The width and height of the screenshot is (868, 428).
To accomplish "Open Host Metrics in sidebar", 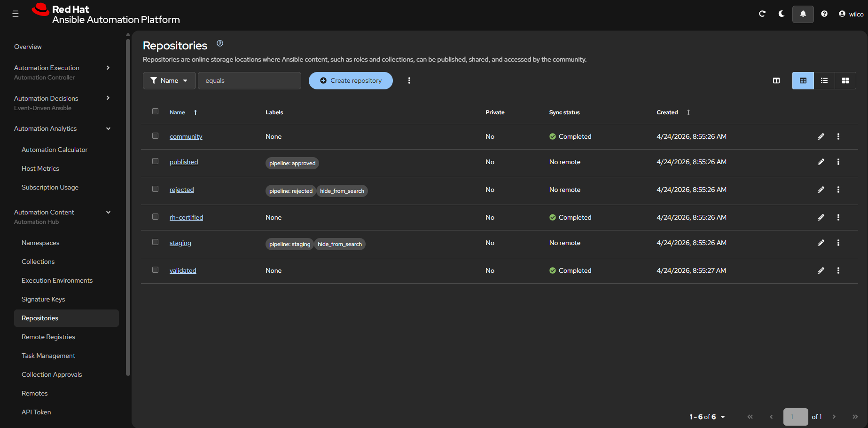I will pos(40,168).
